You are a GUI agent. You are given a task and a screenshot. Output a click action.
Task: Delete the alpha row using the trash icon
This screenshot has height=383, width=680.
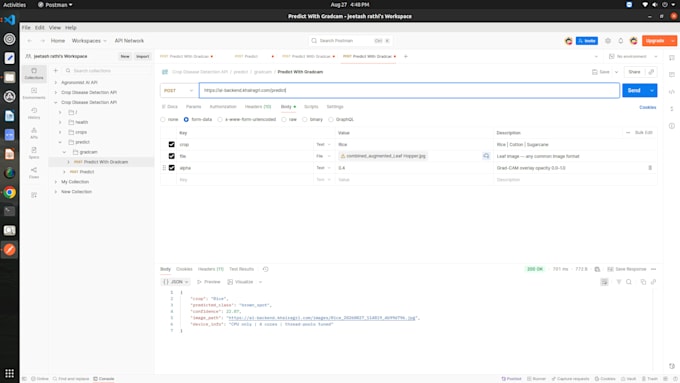(x=650, y=168)
